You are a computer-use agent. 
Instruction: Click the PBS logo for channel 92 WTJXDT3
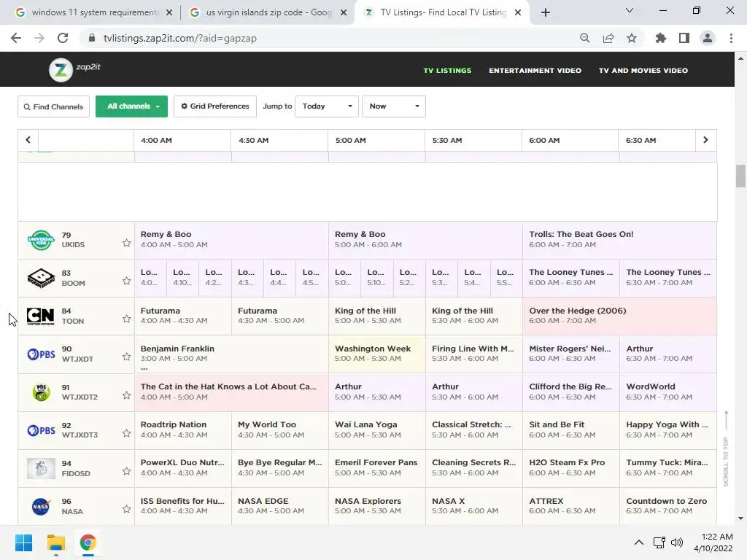41,430
